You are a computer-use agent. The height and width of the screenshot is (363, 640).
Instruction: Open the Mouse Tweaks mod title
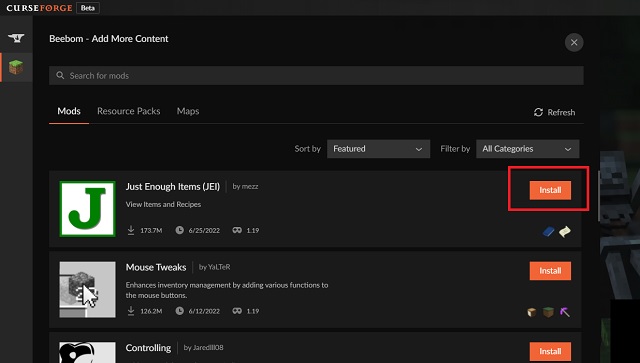pos(156,267)
